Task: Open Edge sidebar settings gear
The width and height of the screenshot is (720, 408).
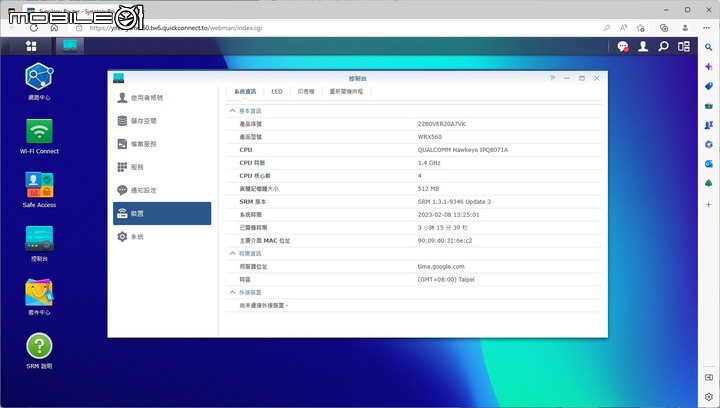Action: tap(709, 397)
